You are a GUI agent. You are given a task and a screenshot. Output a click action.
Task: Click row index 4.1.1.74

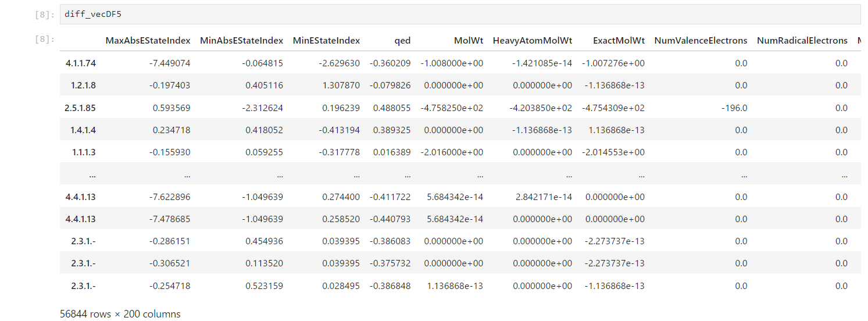(80, 63)
